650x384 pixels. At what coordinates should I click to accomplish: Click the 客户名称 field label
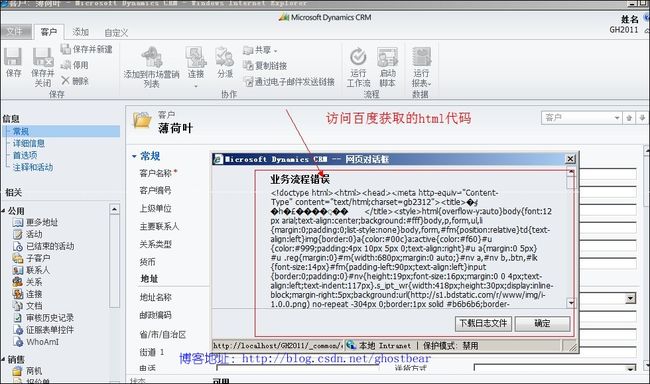coord(155,173)
